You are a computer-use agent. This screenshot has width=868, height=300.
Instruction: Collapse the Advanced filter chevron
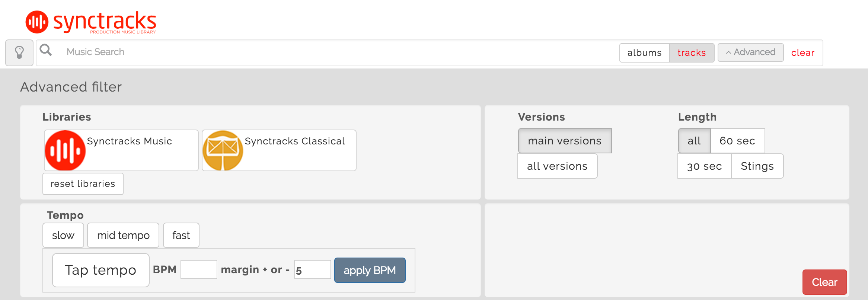point(728,52)
